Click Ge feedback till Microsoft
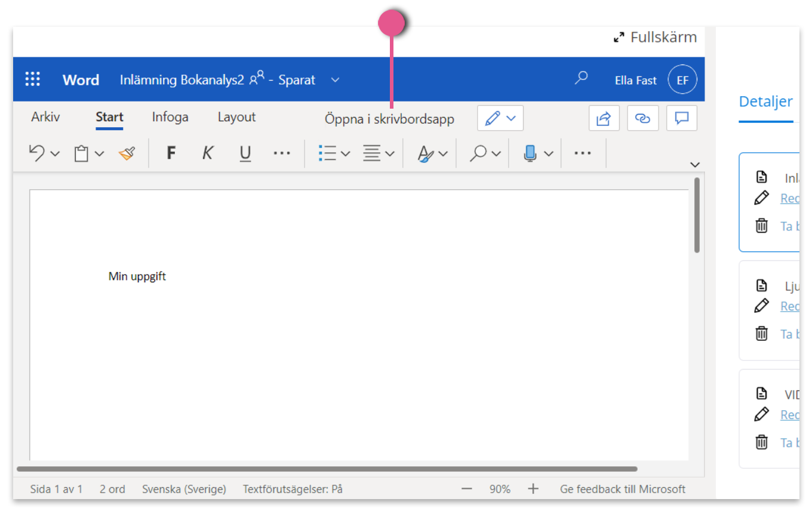 [623, 489]
